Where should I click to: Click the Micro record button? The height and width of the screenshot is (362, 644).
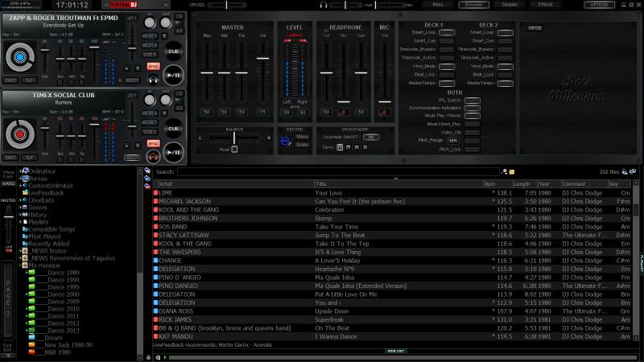coord(302,137)
